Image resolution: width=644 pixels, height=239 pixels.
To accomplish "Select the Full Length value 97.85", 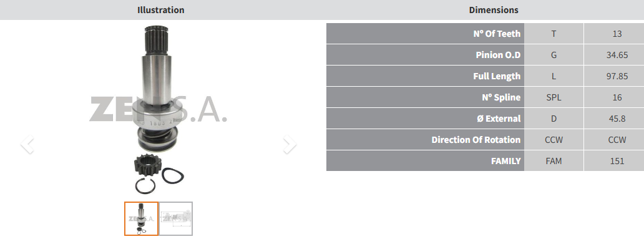I will pyautogui.click(x=617, y=76).
